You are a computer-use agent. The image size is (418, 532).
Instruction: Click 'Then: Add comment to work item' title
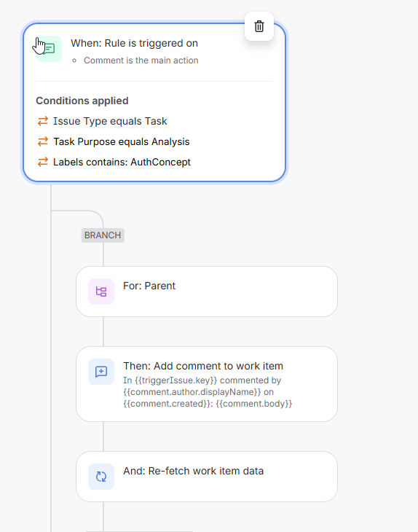point(203,366)
